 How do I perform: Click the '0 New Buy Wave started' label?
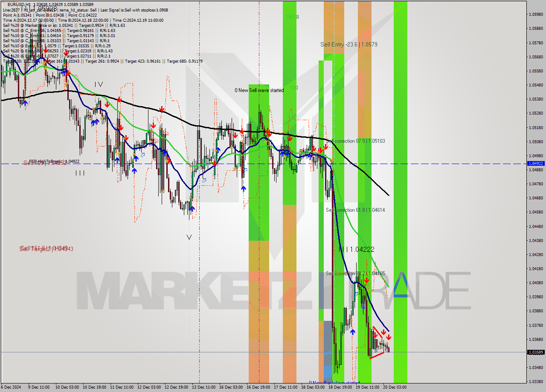(334, 383)
